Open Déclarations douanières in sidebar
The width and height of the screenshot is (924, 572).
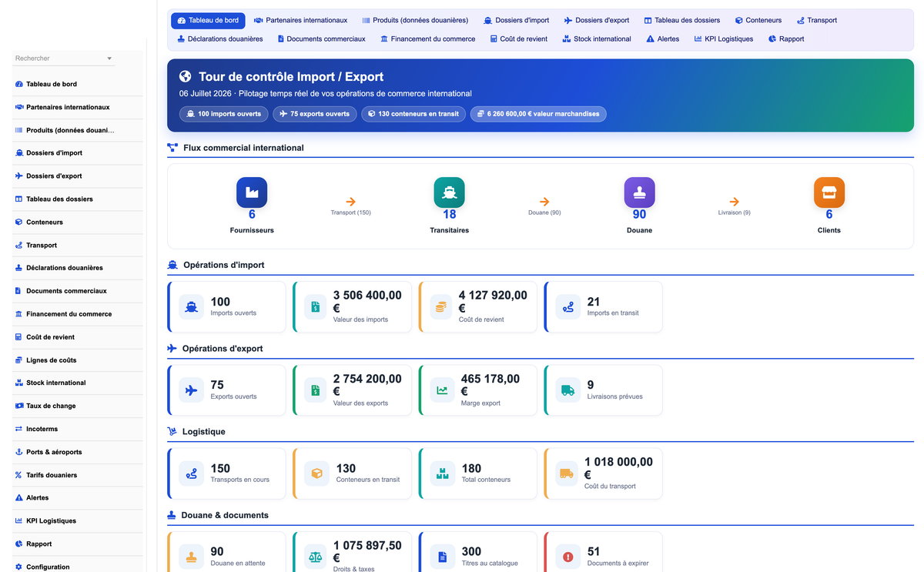[x=78, y=268]
